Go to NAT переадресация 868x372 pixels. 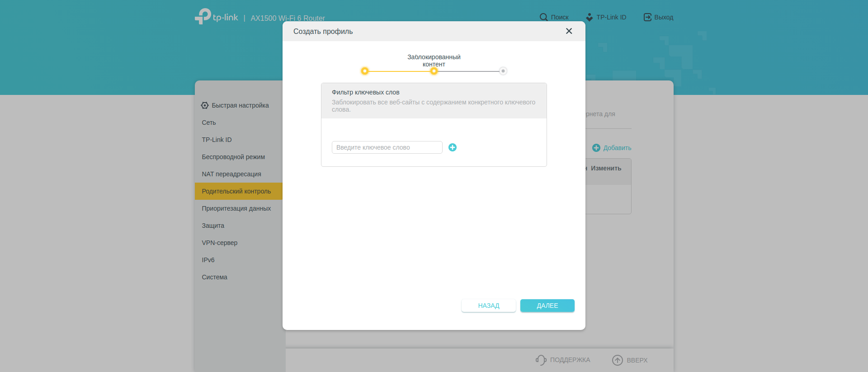click(x=231, y=174)
